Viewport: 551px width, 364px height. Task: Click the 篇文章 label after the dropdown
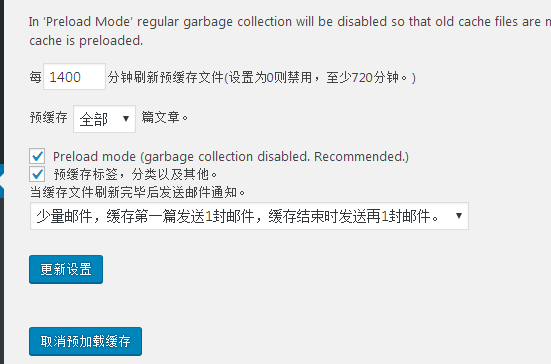coord(165,117)
